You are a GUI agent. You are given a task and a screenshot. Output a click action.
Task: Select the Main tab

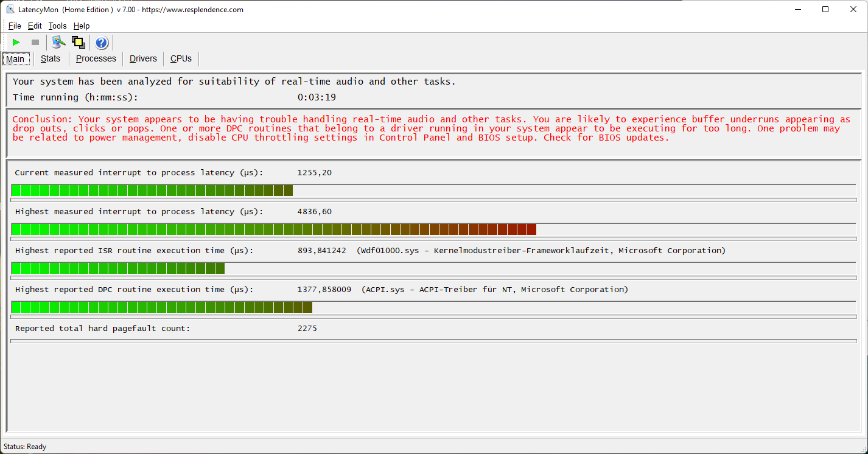15,59
